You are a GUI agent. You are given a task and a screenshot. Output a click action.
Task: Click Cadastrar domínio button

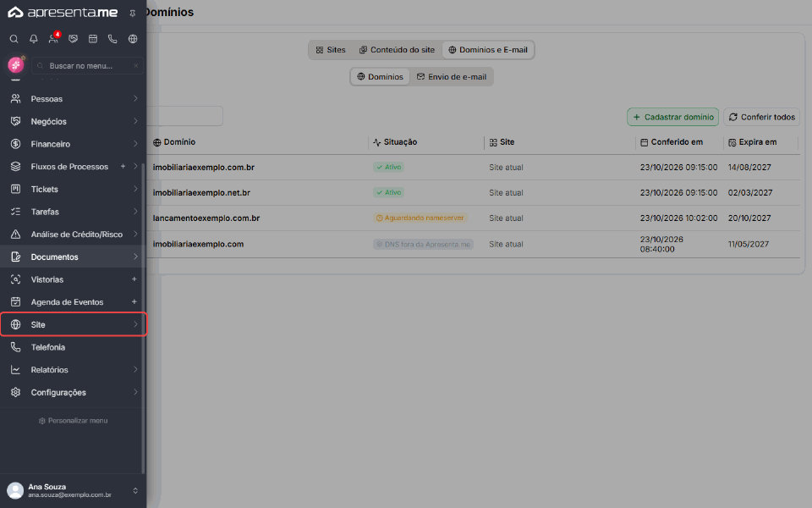672,117
